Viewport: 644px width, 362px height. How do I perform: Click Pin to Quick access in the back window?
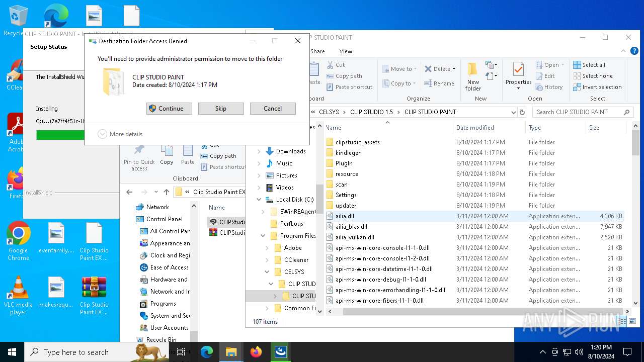point(139,157)
